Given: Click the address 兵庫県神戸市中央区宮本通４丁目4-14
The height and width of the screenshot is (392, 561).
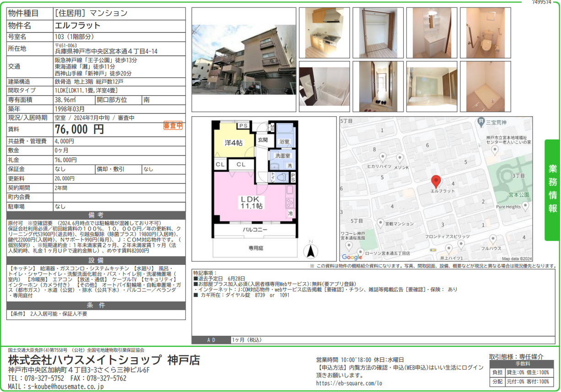Looking at the screenshot, I should click(106, 52).
